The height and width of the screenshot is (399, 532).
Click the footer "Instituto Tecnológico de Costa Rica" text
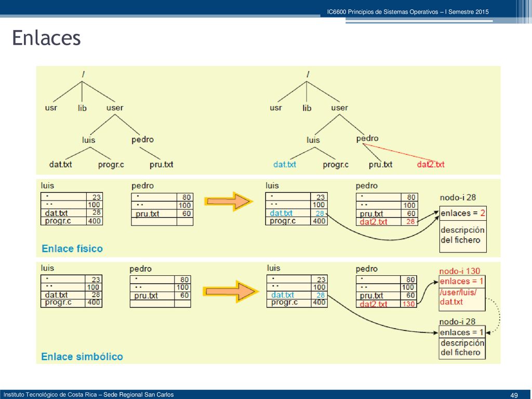coord(50,395)
